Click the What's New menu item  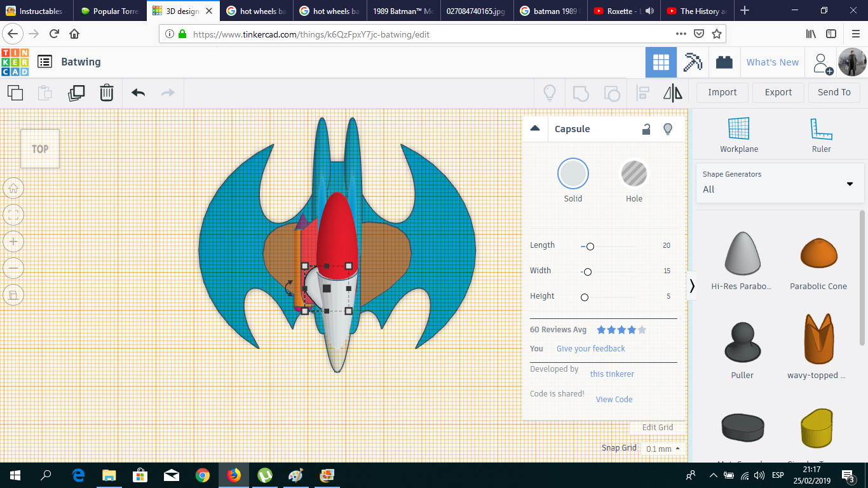773,62
